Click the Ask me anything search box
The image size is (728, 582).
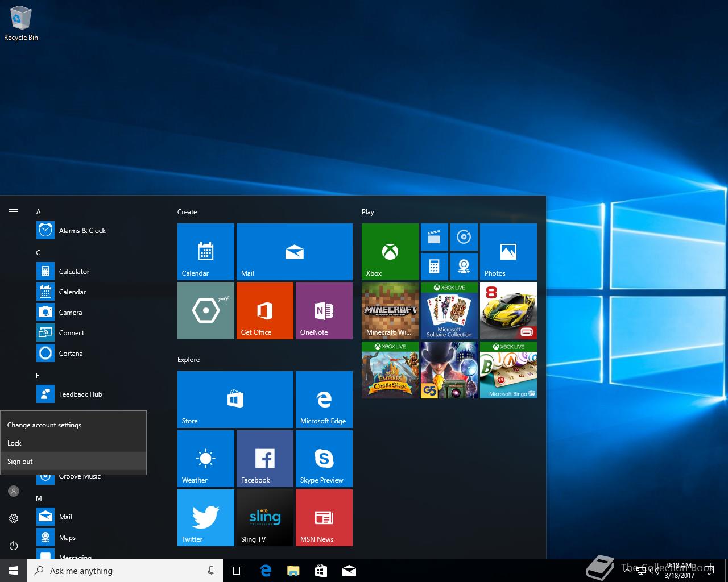pyautogui.click(x=125, y=571)
